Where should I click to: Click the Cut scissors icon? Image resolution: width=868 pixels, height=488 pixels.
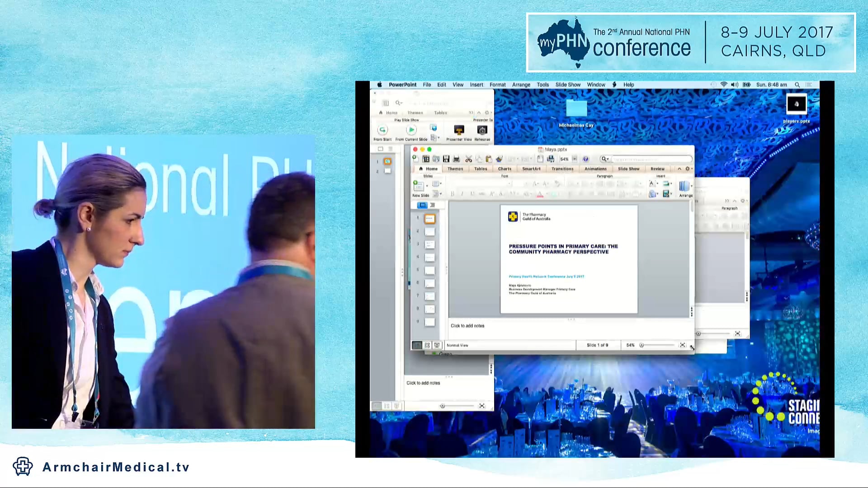tap(468, 159)
